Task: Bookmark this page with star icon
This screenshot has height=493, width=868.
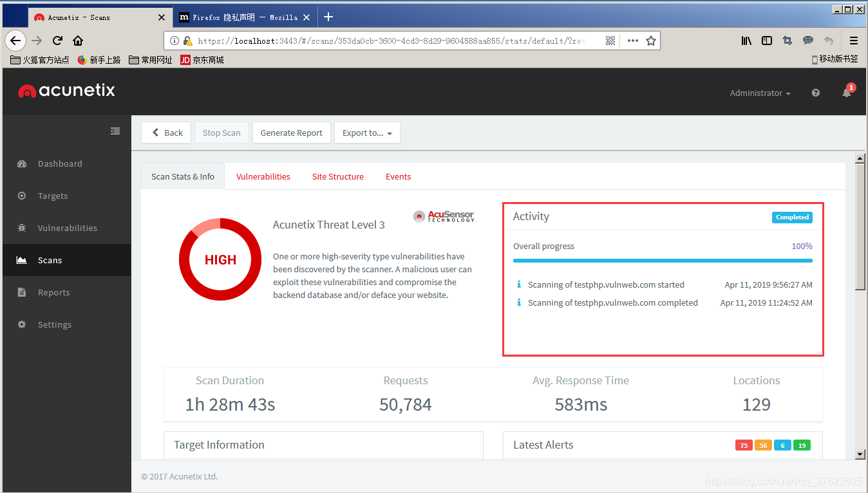Action: 651,41
